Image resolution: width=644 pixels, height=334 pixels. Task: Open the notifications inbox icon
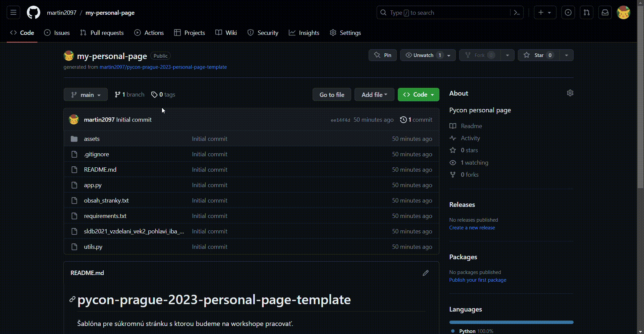coord(605,13)
